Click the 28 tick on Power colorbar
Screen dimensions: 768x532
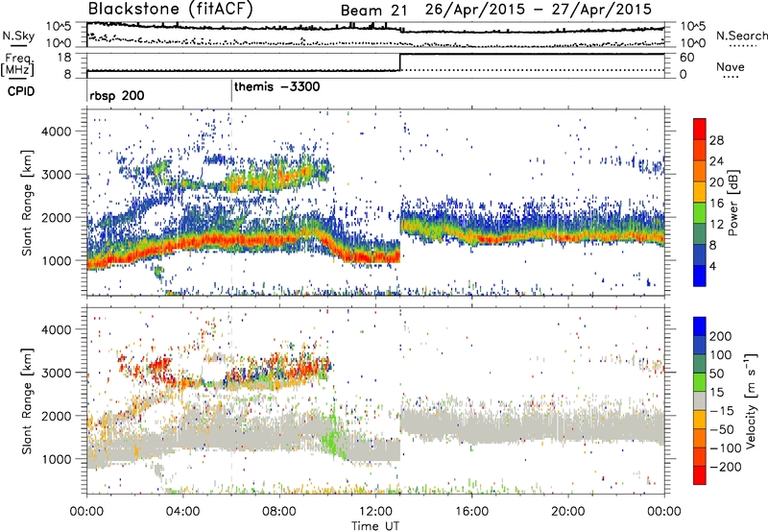pyautogui.click(x=716, y=140)
